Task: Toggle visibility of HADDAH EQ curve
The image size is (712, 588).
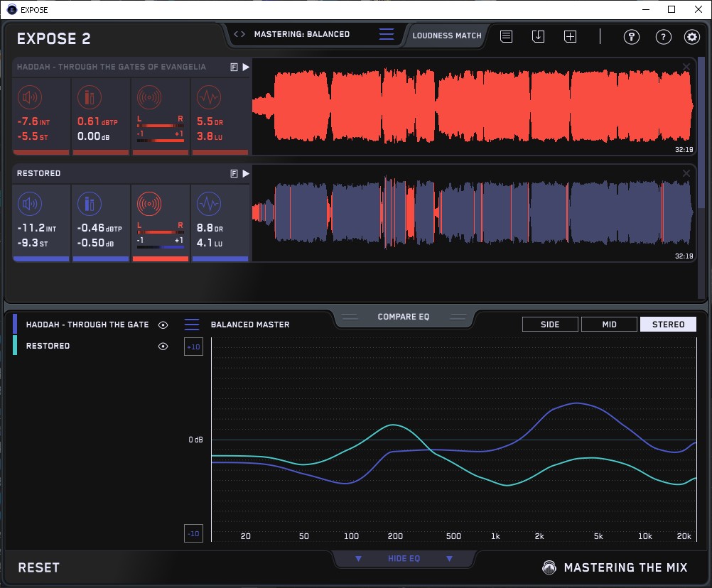Action: tap(163, 325)
